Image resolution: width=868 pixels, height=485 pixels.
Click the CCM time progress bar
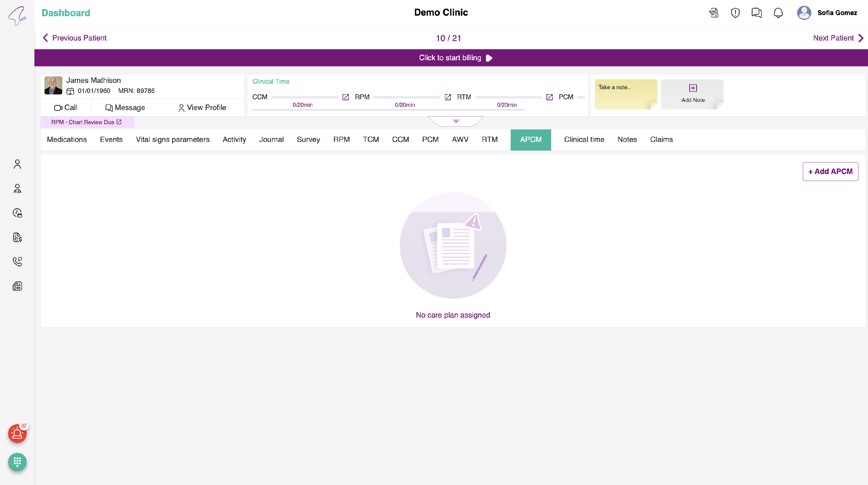click(x=304, y=97)
